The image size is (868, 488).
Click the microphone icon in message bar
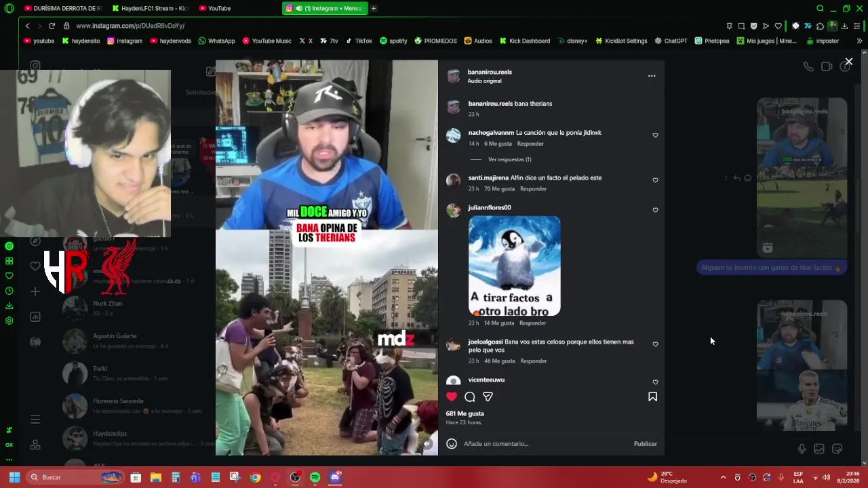click(802, 449)
